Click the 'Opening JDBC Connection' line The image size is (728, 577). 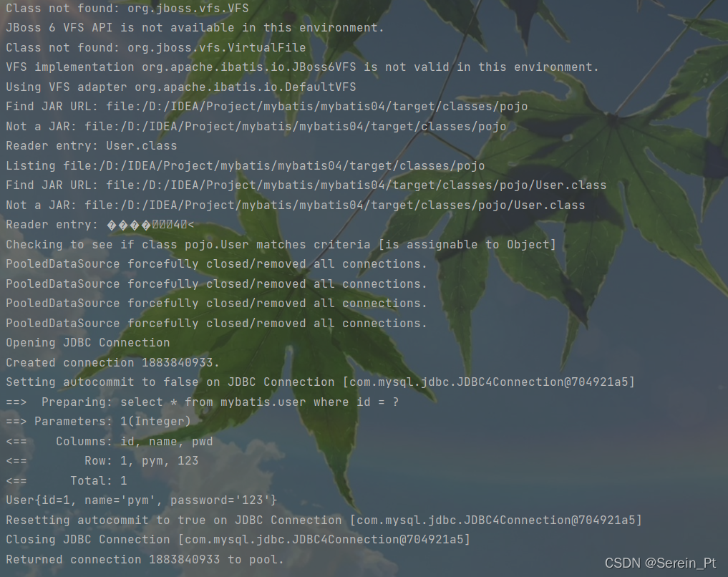click(88, 343)
